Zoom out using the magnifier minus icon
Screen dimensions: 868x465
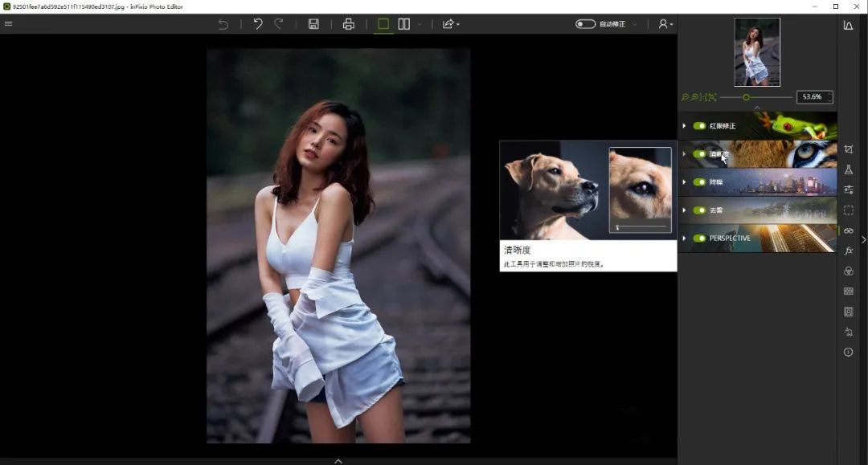[x=686, y=97]
